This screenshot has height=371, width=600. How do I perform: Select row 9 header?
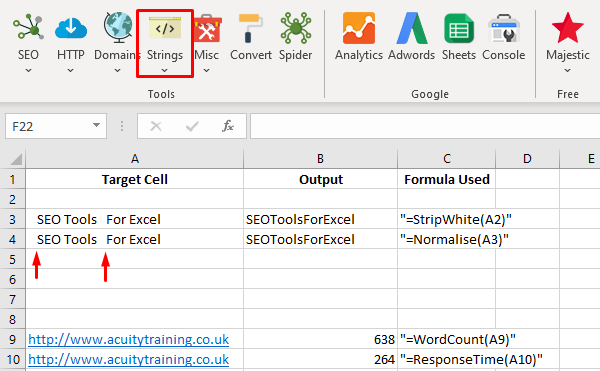(13, 339)
